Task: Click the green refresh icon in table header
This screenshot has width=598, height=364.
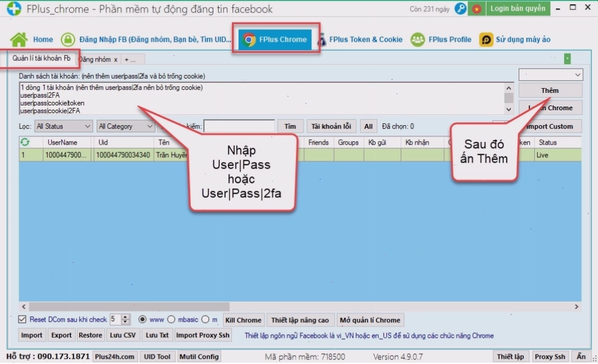Action: coord(25,142)
